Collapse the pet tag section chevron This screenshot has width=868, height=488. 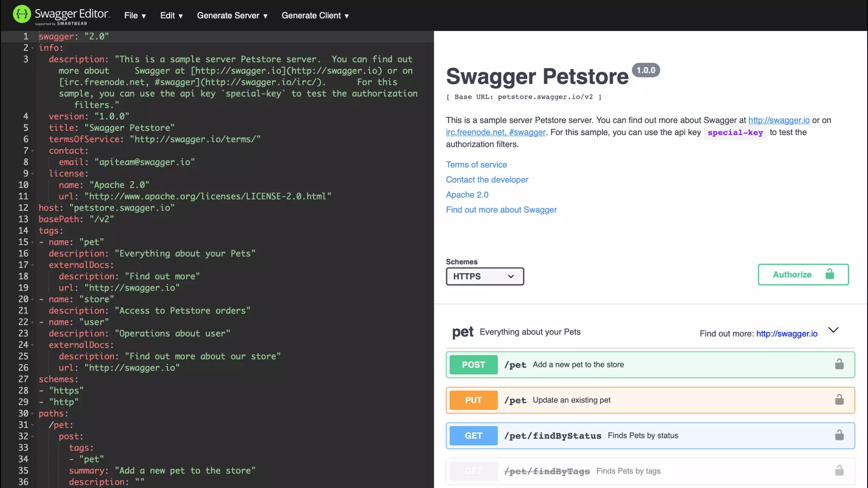click(x=833, y=330)
